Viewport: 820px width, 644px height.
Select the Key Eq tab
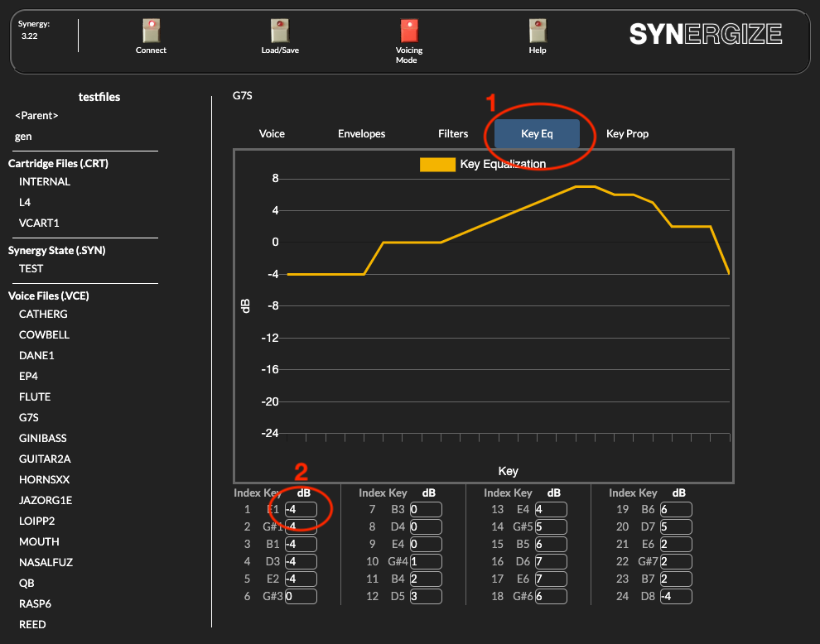click(x=537, y=134)
